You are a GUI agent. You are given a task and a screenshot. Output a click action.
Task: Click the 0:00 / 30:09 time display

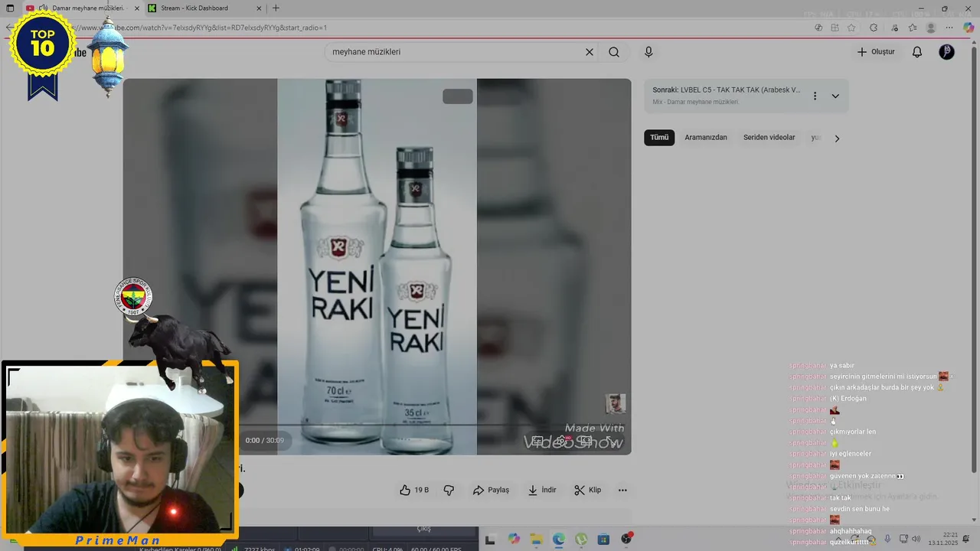pyautogui.click(x=265, y=441)
